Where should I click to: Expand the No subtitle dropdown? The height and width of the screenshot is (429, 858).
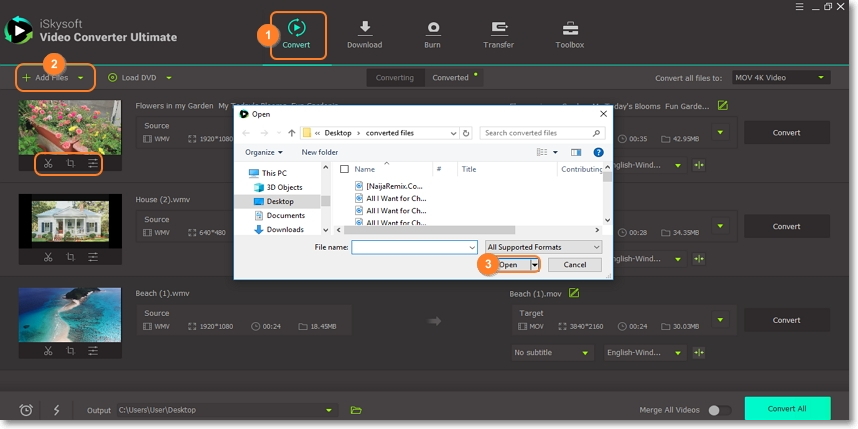552,353
